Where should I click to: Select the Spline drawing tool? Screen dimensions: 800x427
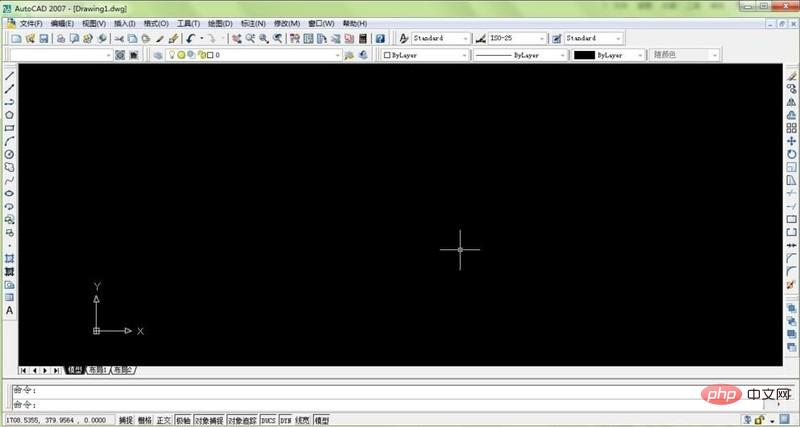tap(9, 180)
